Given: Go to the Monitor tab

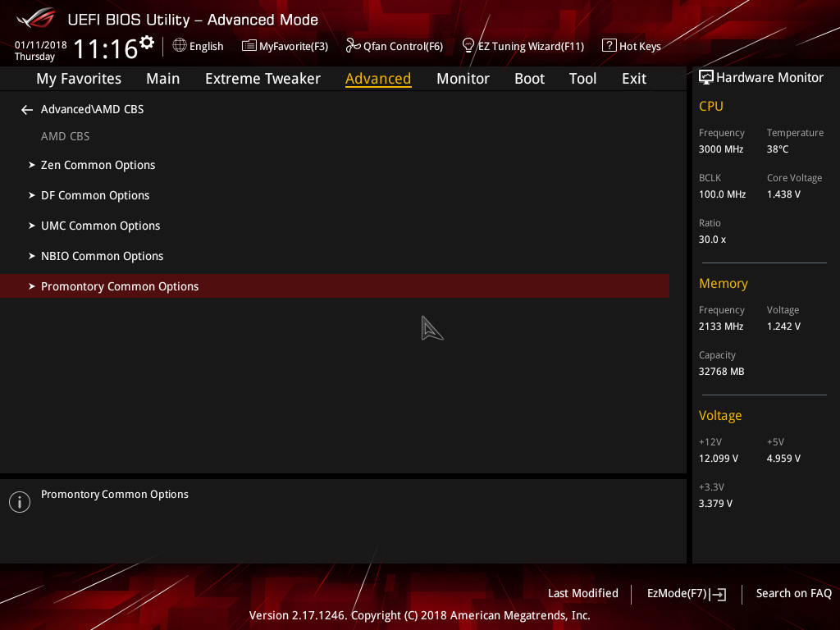Looking at the screenshot, I should coord(463,79).
